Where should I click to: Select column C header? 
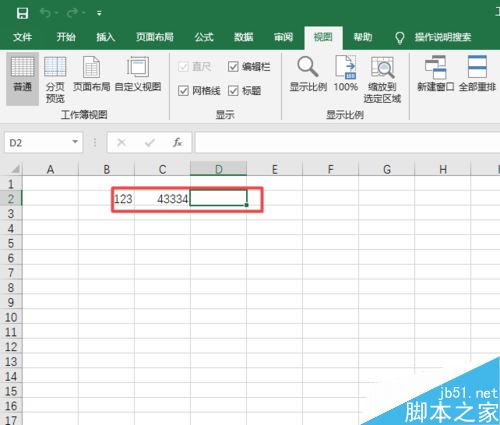pyautogui.click(x=162, y=169)
